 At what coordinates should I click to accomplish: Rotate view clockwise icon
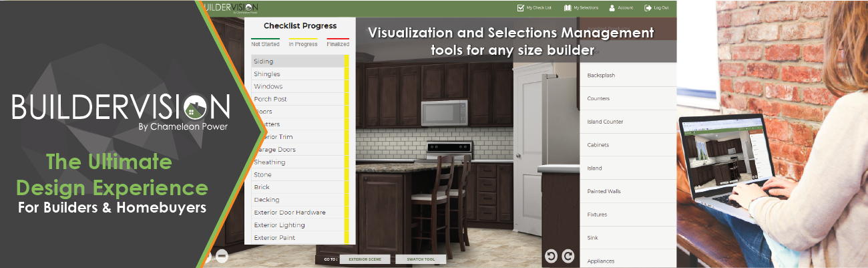pyautogui.click(x=568, y=255)
